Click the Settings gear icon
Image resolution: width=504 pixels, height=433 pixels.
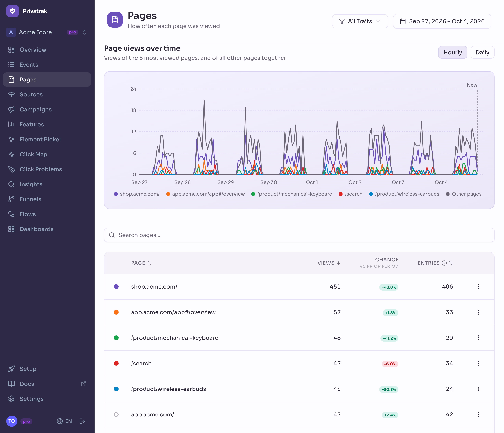[11, 399]
